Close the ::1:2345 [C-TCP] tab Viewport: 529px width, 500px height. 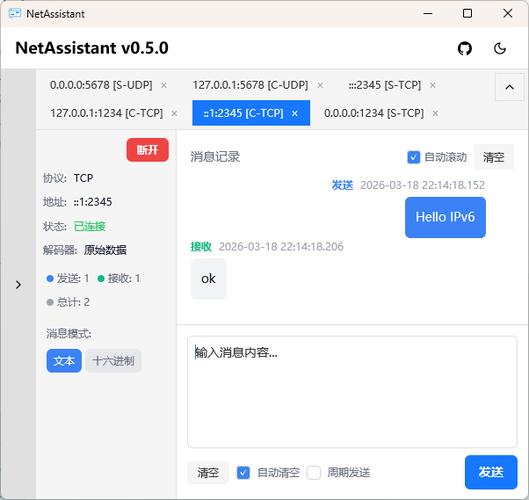295,113
